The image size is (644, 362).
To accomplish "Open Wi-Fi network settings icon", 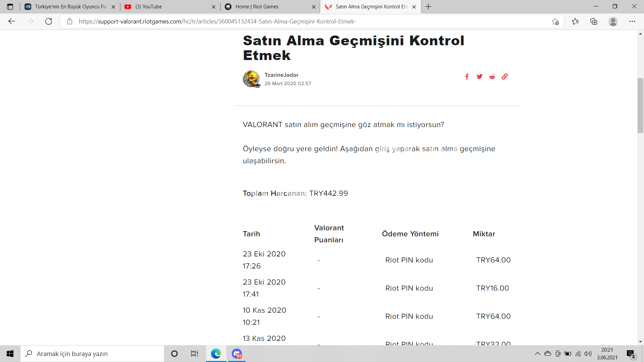I will pyautogui.click(x=578, y=354).
